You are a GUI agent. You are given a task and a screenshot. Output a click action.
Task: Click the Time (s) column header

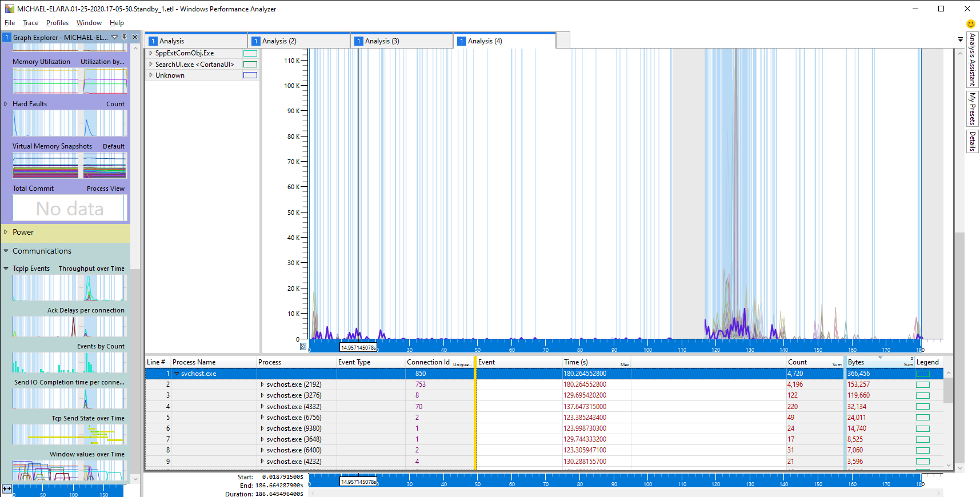597,362
